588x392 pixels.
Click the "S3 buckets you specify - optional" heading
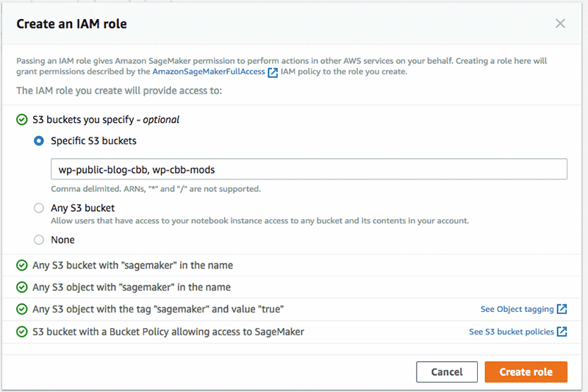(x=106, y=119)
